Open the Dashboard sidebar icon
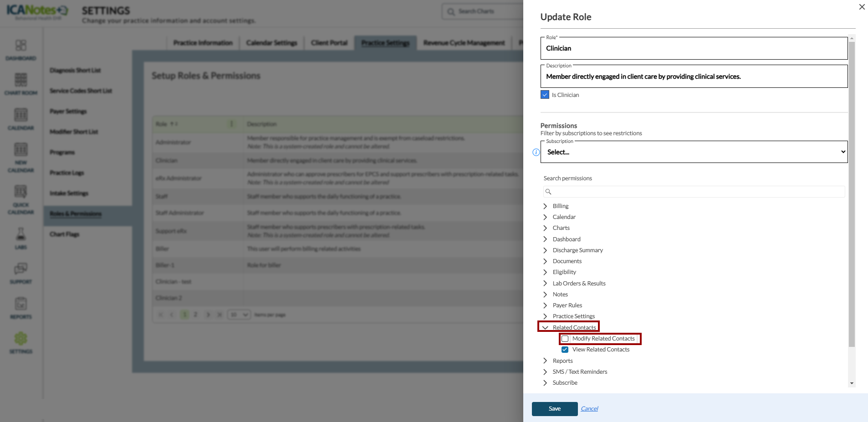Viewport: 868px width, 422px height. point(21,46)
